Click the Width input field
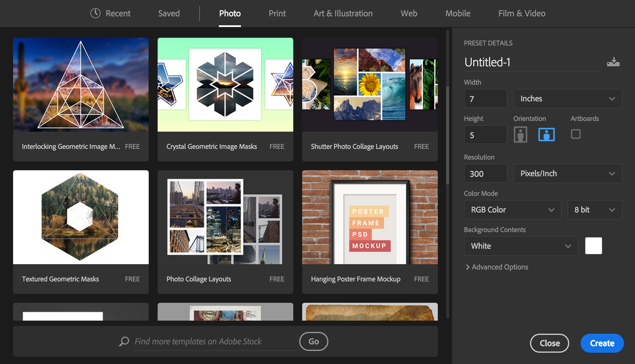The height and width of the screenshot is (364, 635). pyautogui.click(x=485, y=99)
